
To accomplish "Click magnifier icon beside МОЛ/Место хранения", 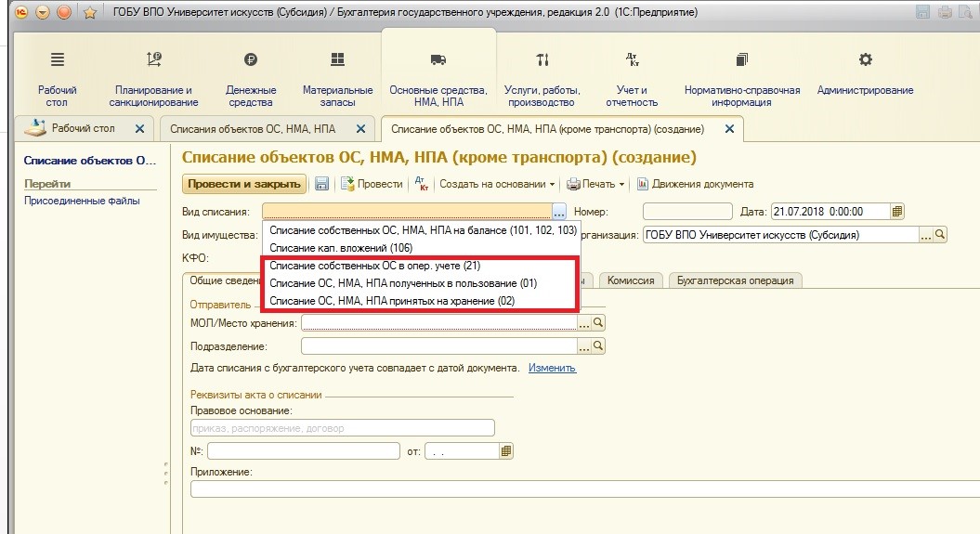I will click(x=599, y=322).
